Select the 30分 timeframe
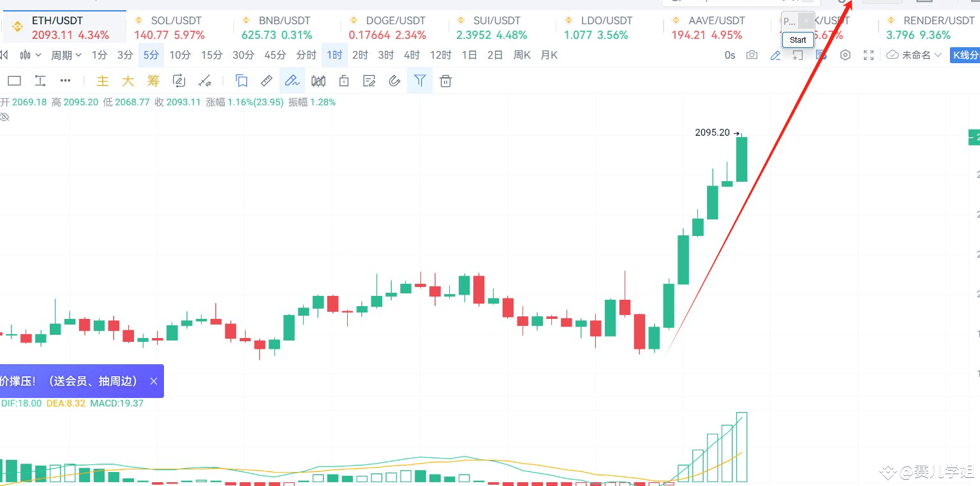The width and height of the screenshot is (980, 486). pos(243,55)
